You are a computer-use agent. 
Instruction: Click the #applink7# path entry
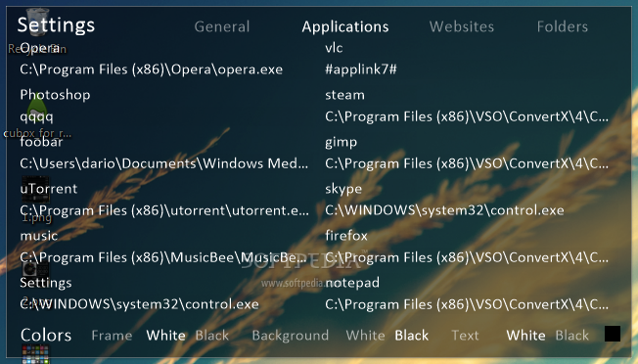(360, 69)
